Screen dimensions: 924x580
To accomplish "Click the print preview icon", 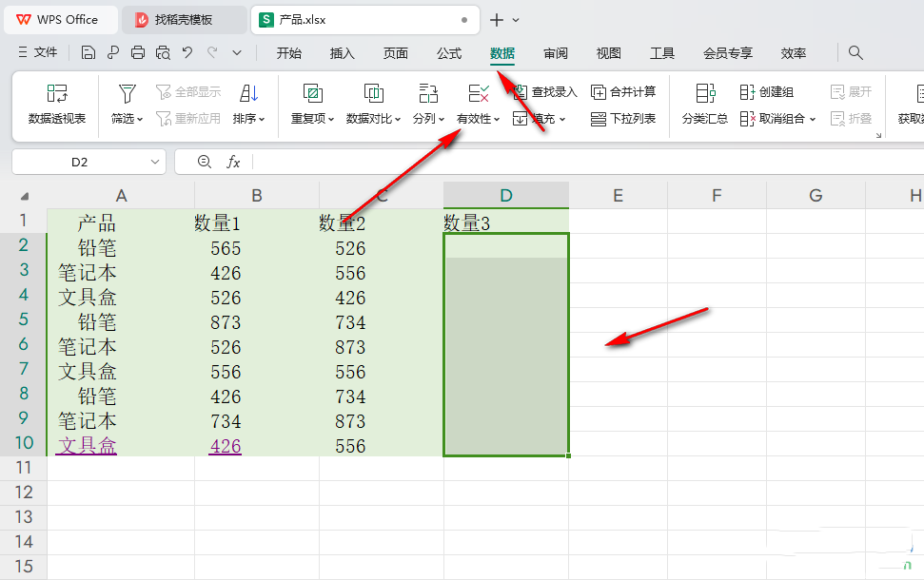I will pyautogui.click(x=163, y=53).
